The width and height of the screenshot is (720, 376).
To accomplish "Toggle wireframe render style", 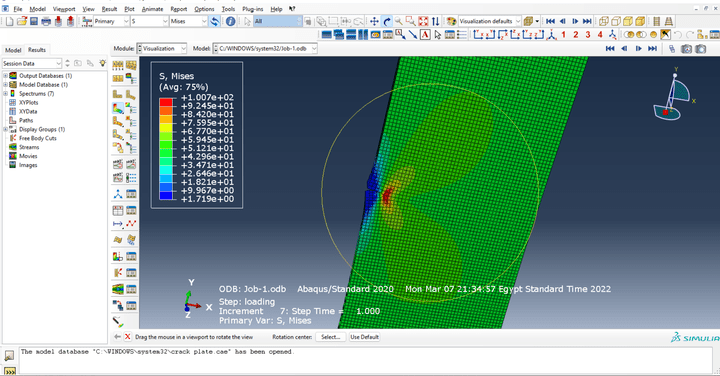I will (604, 21).
